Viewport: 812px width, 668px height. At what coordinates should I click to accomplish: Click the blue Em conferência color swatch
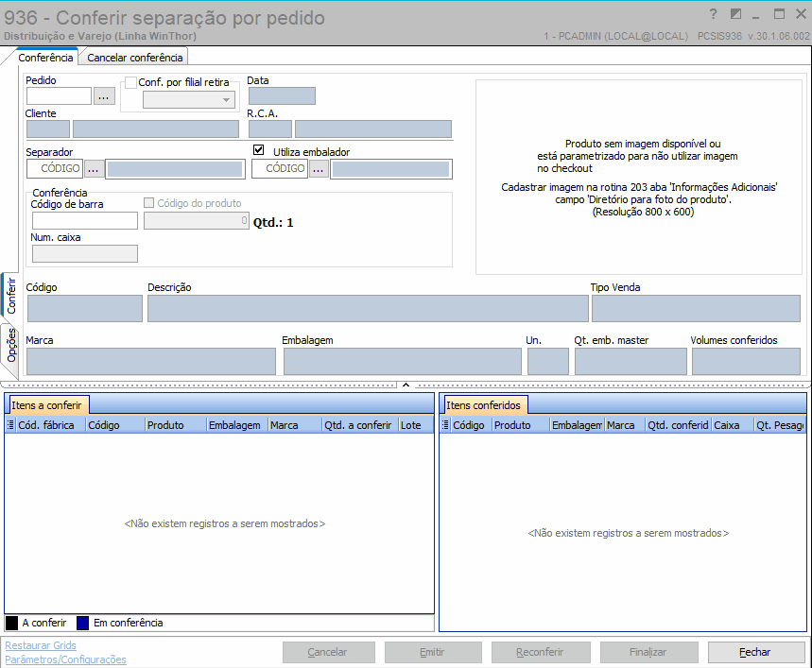point(82,623)
